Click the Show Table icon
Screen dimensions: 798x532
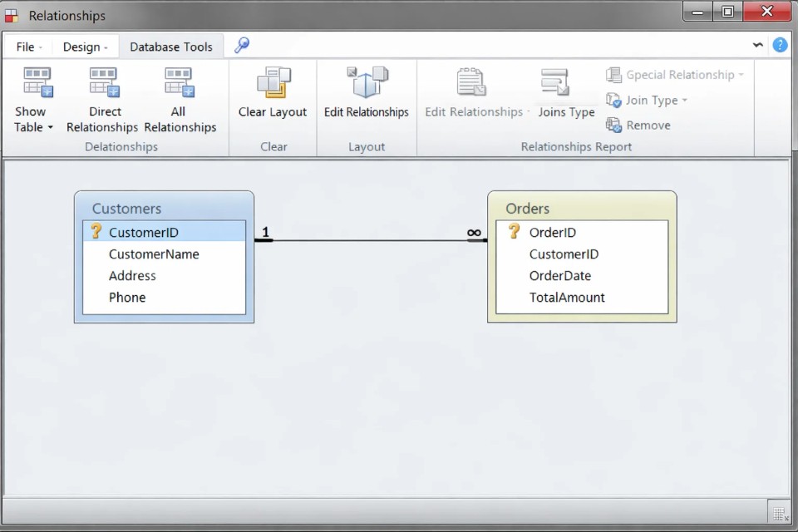pyautogui.click(x=37, y=82)
